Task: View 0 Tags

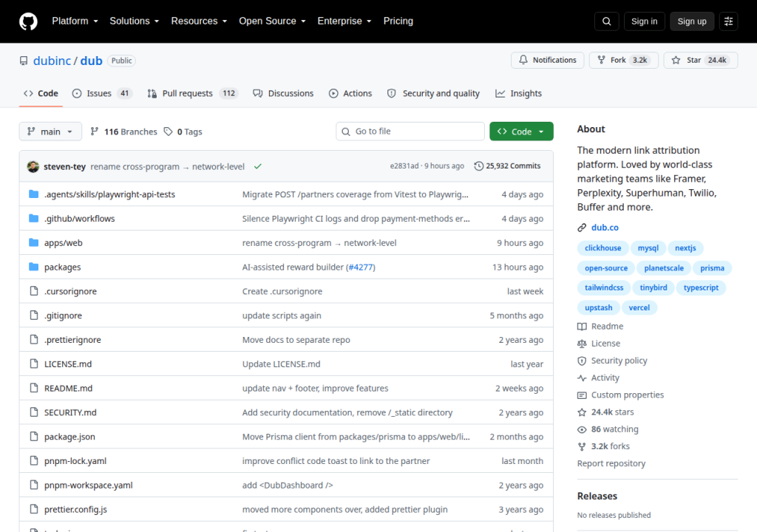Action: point(183,132)
